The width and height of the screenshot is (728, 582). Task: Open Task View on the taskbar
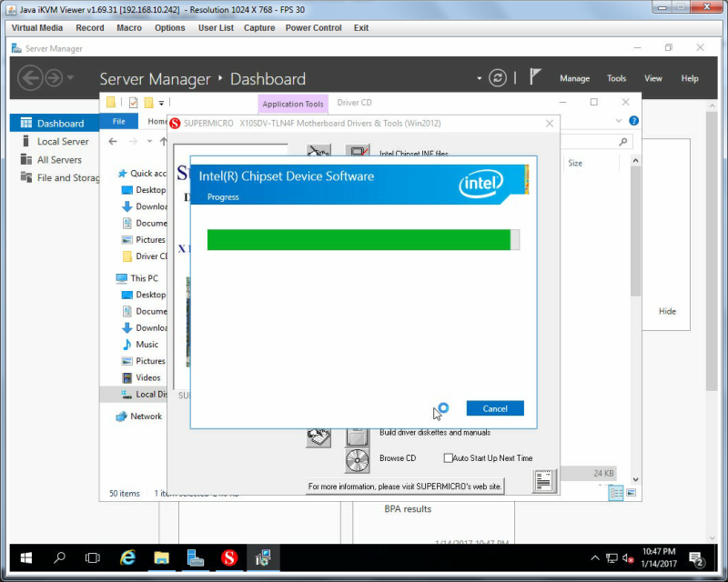(93, 557)
